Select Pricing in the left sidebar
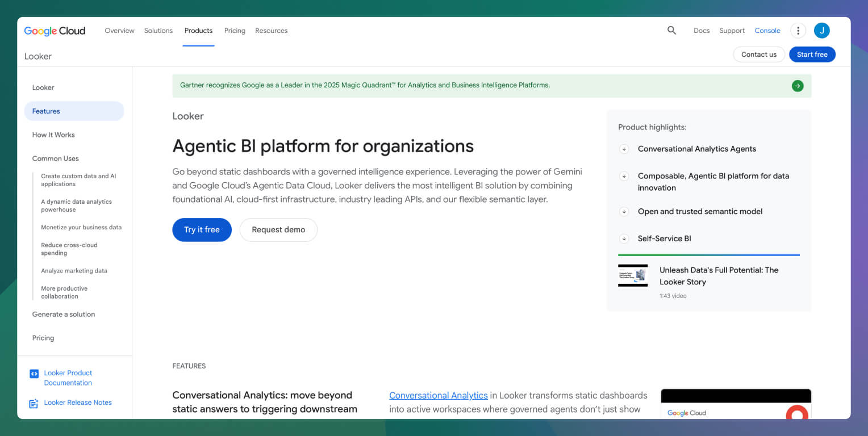Viewport: 868px width, 436px height. pyautogui.click(x=43, y=338)
